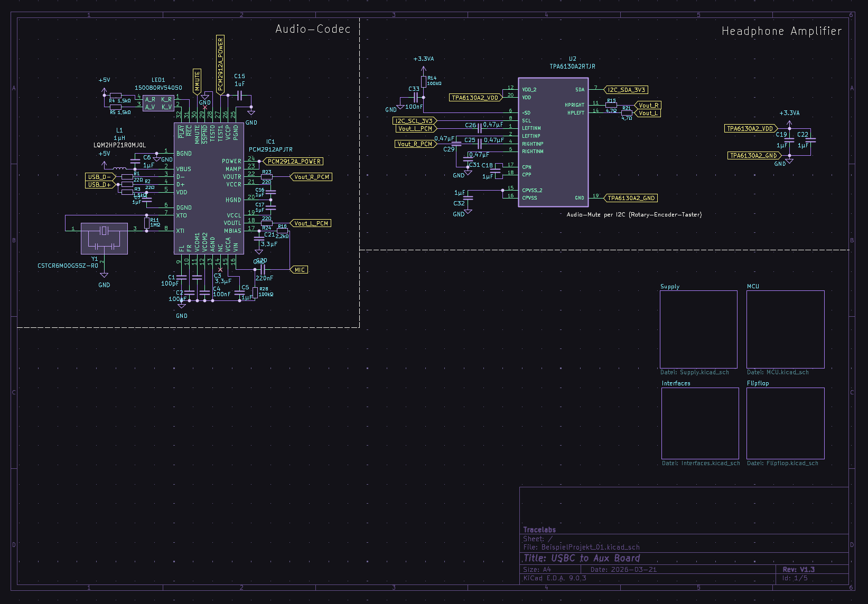Click the TPA6130A2RTJR U2 amplifier symbol

click(553, 143)
